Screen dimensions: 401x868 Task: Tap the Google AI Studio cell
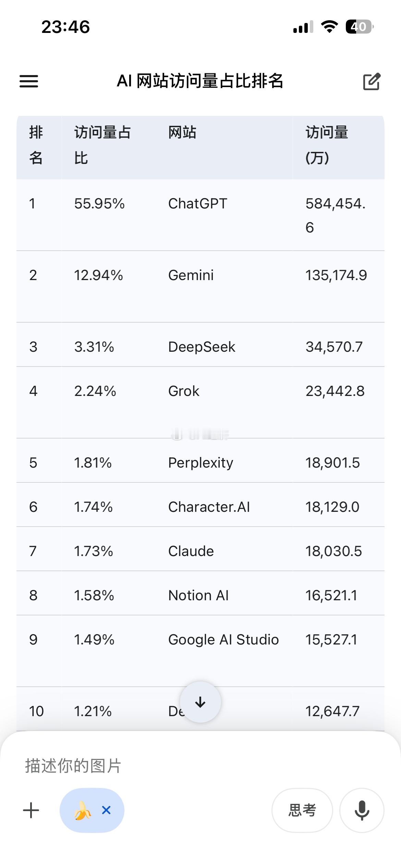coord(223,640)
